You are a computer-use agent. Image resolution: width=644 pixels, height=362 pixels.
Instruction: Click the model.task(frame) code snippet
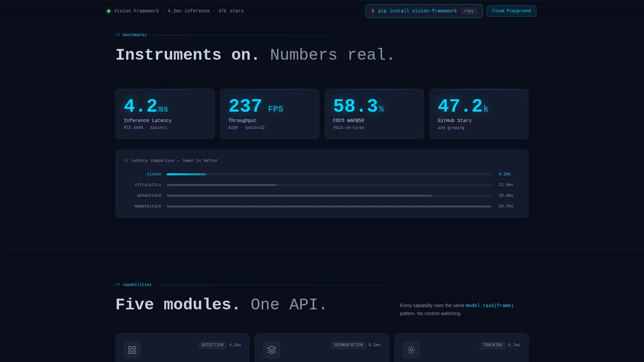coord(490,306)
